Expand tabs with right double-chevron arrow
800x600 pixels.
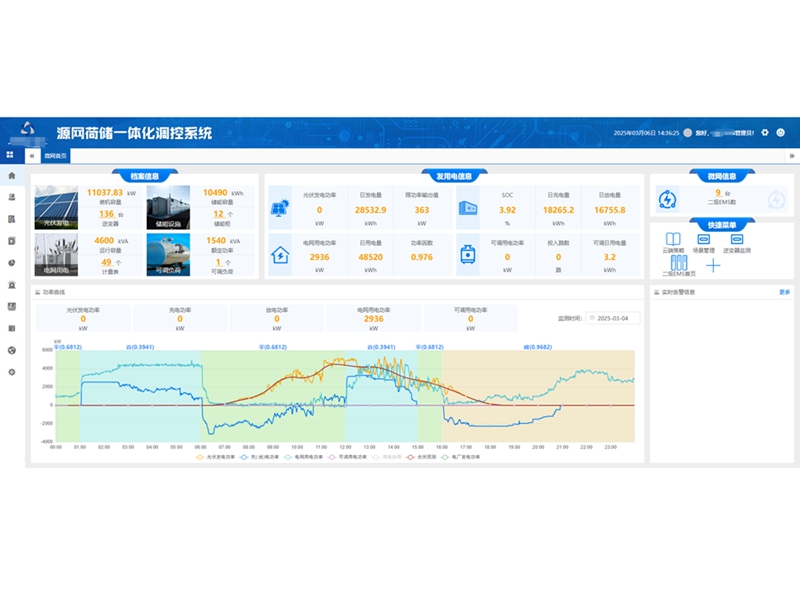(x=791, y=156)
